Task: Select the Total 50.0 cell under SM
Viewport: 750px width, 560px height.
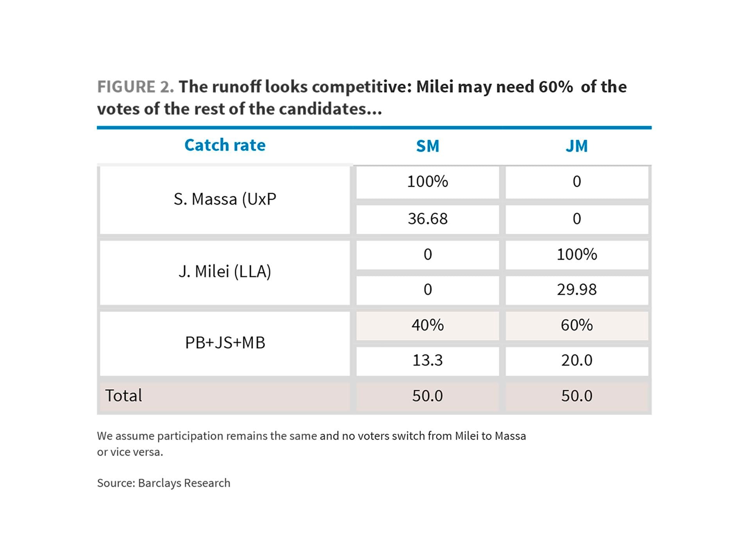Action: [427, 396]
